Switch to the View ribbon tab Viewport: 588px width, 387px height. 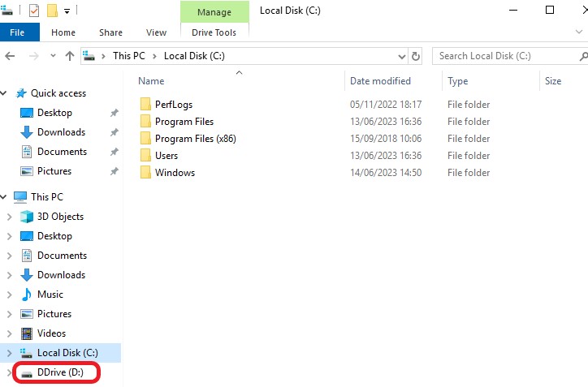(x=156, y=32)
